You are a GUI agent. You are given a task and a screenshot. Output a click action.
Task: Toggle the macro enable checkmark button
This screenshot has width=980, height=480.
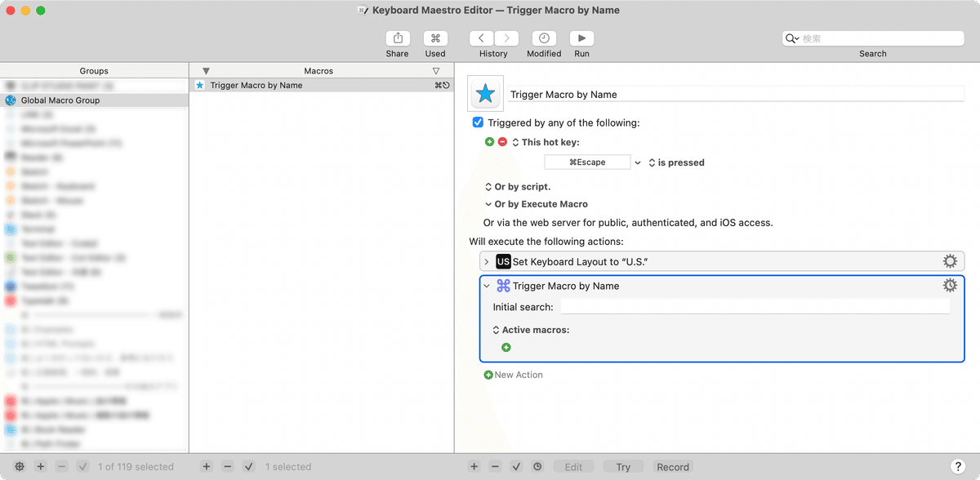click(x=249, y=467)
